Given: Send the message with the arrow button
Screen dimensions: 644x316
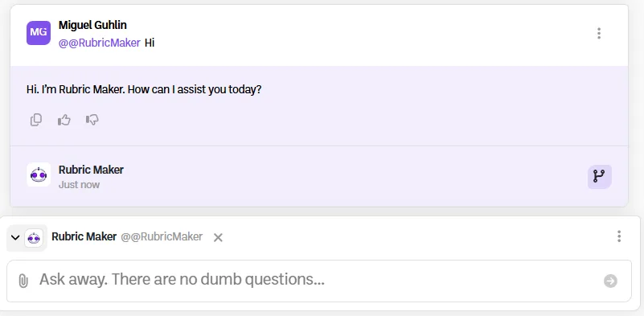Looking at the screenshot, I should pyautogui.click(x=610, y=281).
